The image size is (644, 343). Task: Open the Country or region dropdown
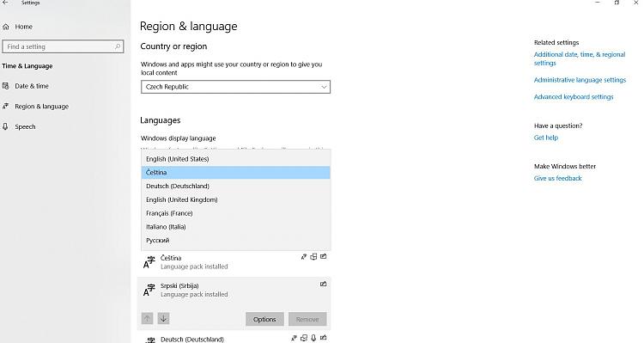[x=235, y=87]
